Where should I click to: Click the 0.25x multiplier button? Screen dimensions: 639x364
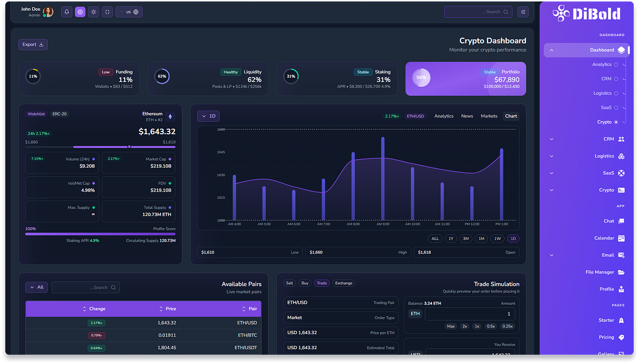[507, 326]
